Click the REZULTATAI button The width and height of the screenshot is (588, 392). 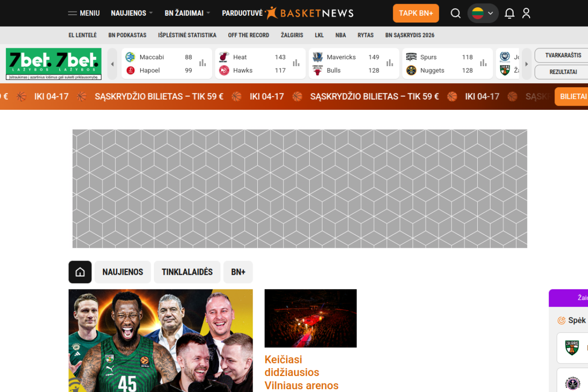562,72
